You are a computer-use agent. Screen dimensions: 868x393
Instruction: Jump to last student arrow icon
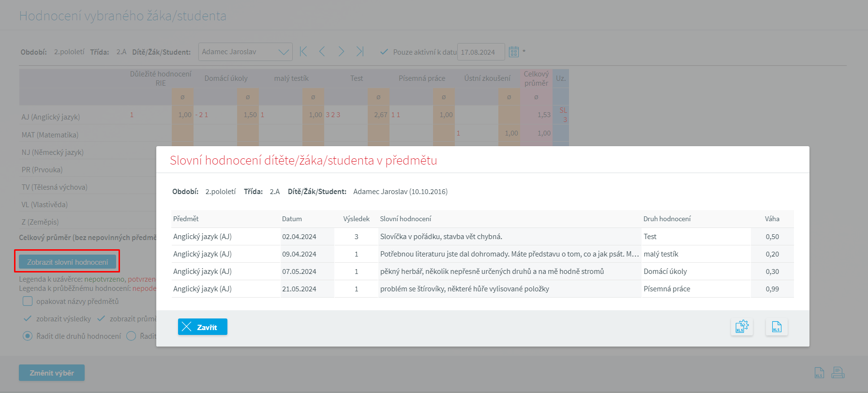[360, 52]
